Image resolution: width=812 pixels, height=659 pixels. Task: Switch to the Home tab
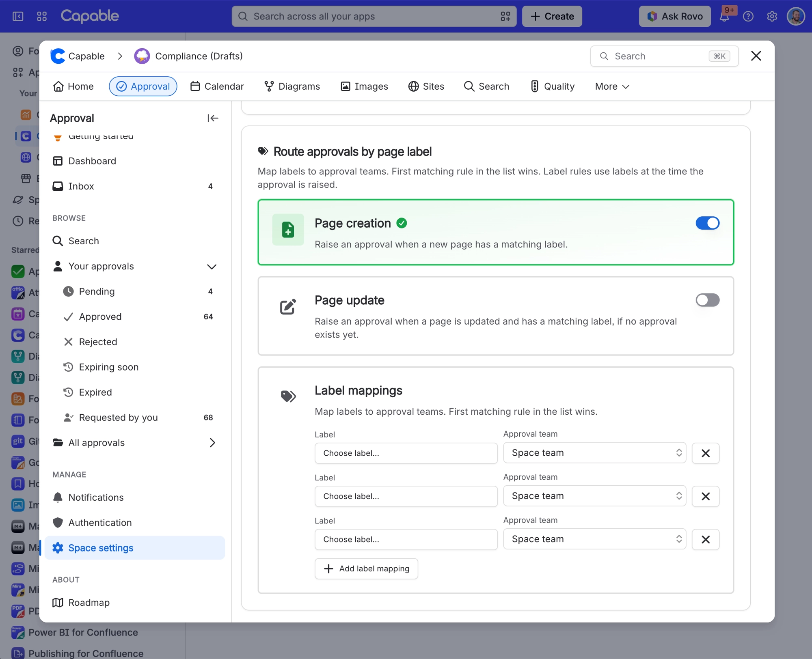(x=73, y=86)
